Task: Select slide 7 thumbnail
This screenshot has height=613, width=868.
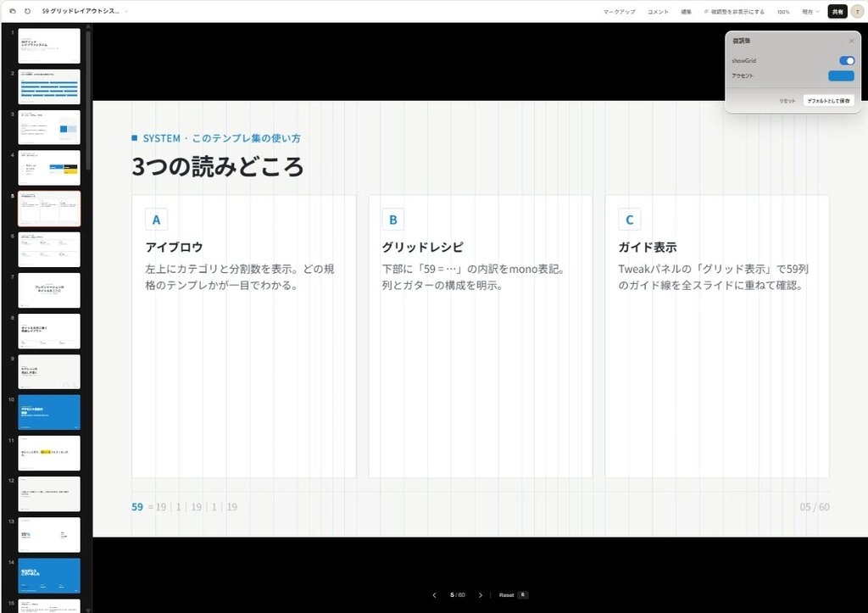Action: point(49,290)
